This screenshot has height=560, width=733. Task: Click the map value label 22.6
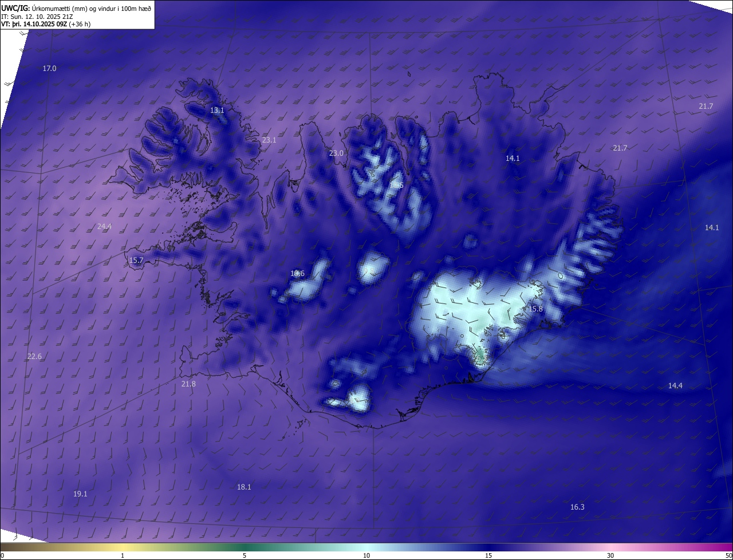pyautogui.click(x=34, y=356)
